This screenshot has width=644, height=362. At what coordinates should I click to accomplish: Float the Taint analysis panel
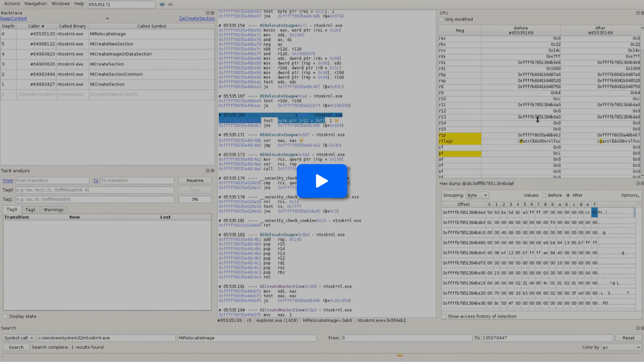point(208,171)
